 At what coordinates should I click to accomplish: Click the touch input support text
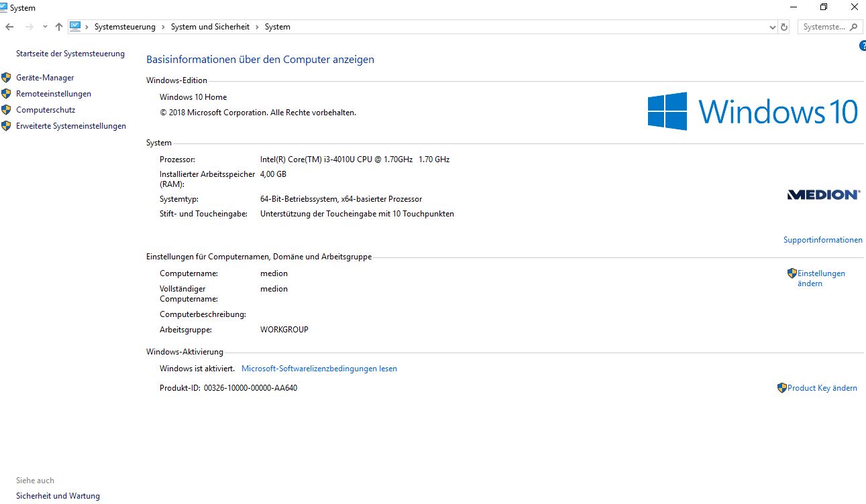(357, 214)
